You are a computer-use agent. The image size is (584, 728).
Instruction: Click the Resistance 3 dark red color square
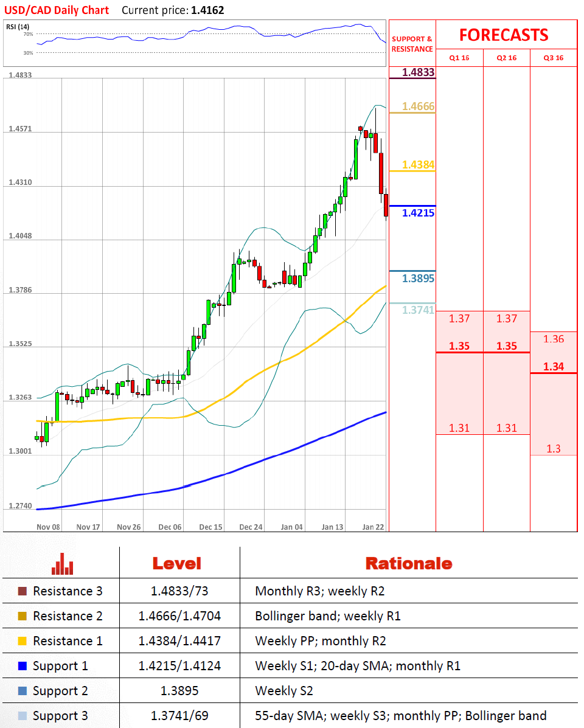click(23, 591)
